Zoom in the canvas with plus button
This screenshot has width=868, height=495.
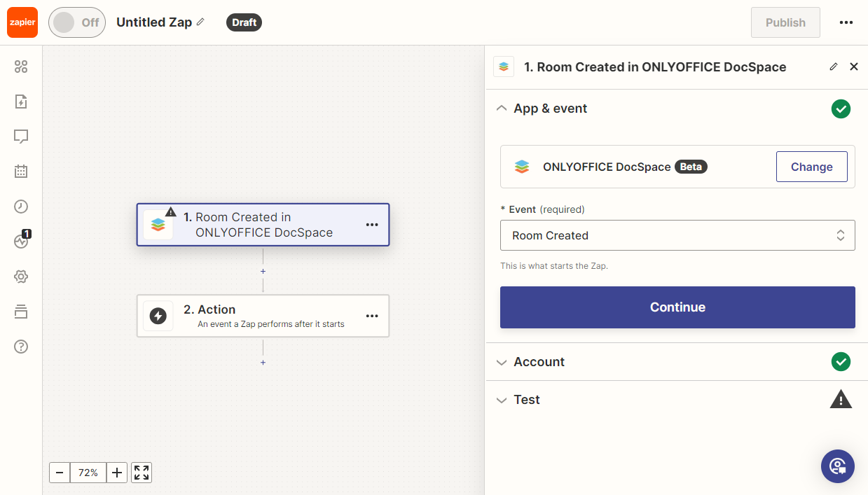[x=117, y=473]
